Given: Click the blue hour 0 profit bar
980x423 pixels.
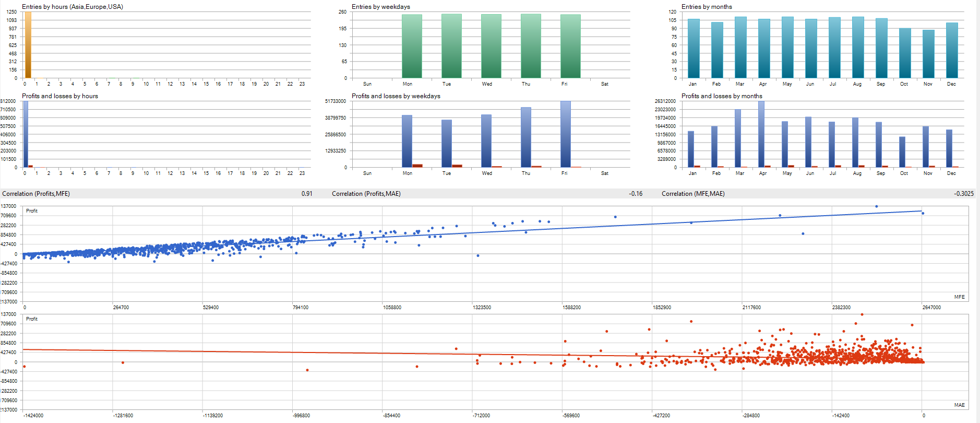Looking at the screenshot, I should point(26,134).
